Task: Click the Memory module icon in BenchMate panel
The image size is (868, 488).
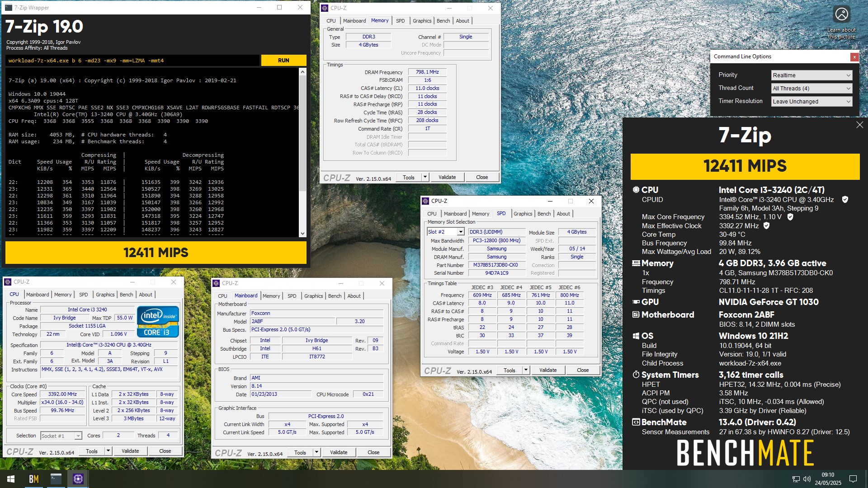Action: pos(636,263)
